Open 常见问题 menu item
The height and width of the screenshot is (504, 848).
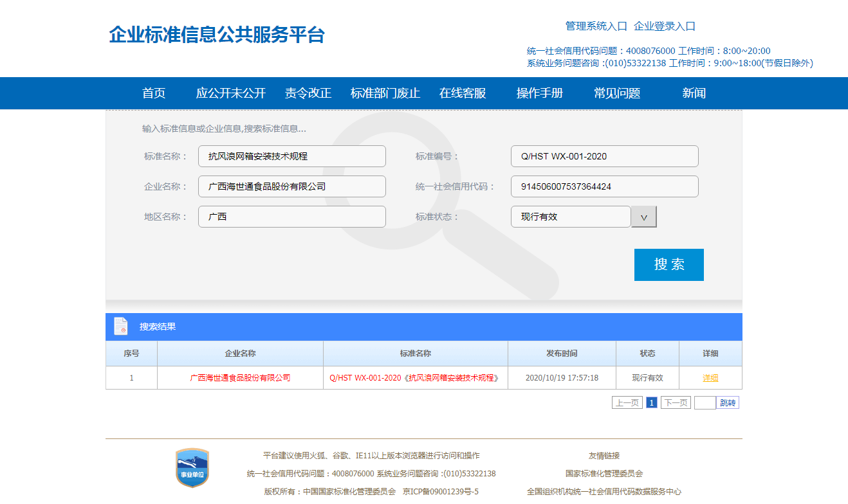pos(617,93)
